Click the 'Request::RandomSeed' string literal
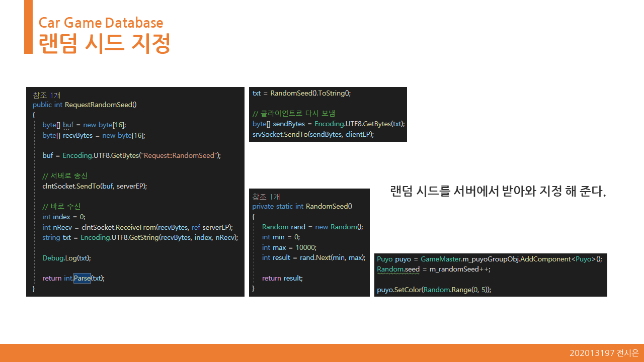This screenshot has height=362, width=644. coord(179,155)
